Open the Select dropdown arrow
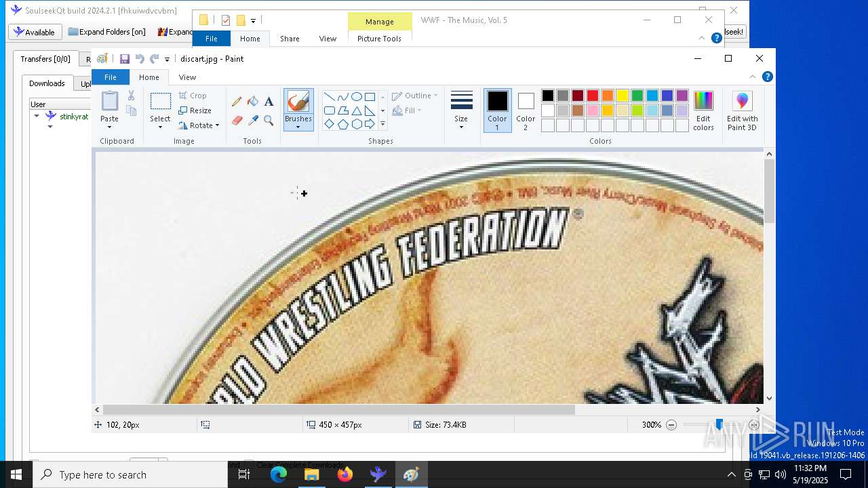Image resolution: width=868 pixels, height=488 pixels. click(x=160, y=126)
